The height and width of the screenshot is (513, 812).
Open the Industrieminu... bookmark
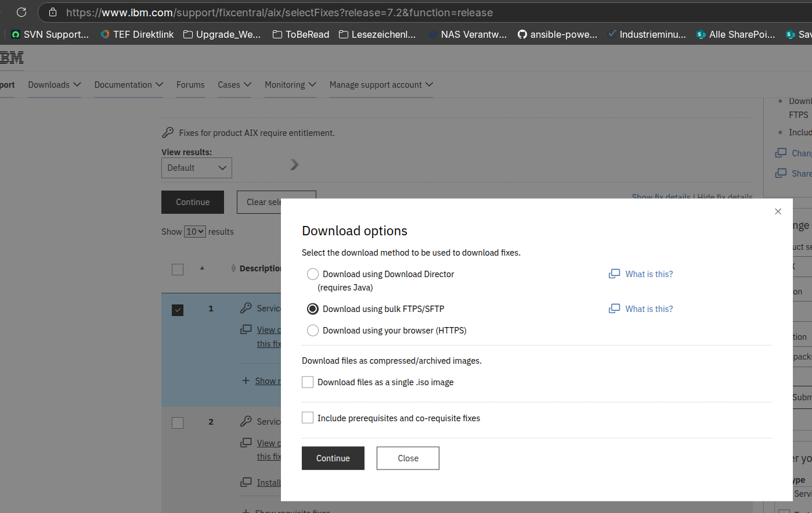647,34
